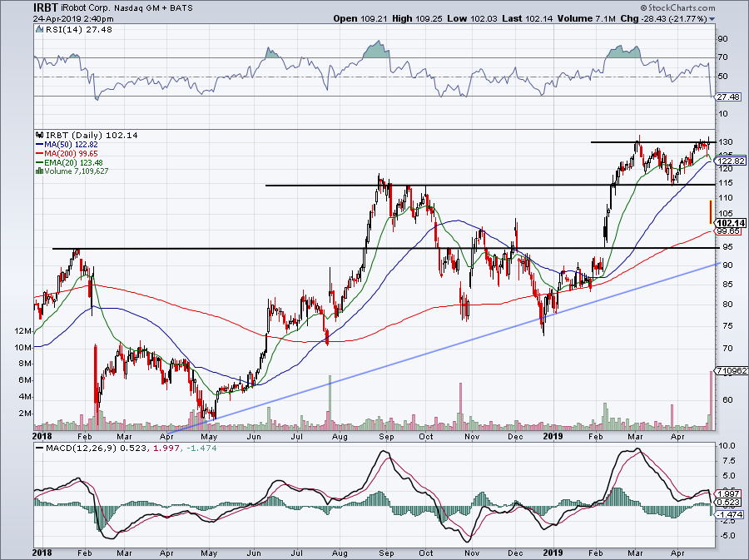Screen dimensions: 749x560
Task: Click the candlestick icon beside IRBT (Daily)
Action: pyautogui.click(x=39, y=136)
